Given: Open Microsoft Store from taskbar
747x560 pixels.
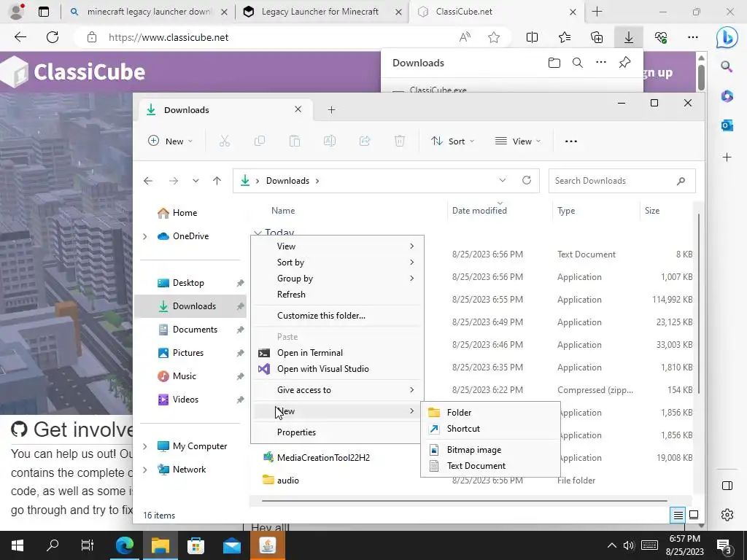Looking at the screenshot, I should [x=196, y=545].
